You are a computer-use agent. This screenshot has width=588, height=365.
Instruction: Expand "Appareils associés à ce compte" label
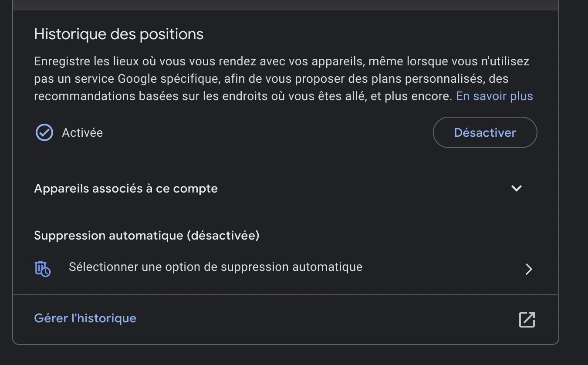click(126, 189)
